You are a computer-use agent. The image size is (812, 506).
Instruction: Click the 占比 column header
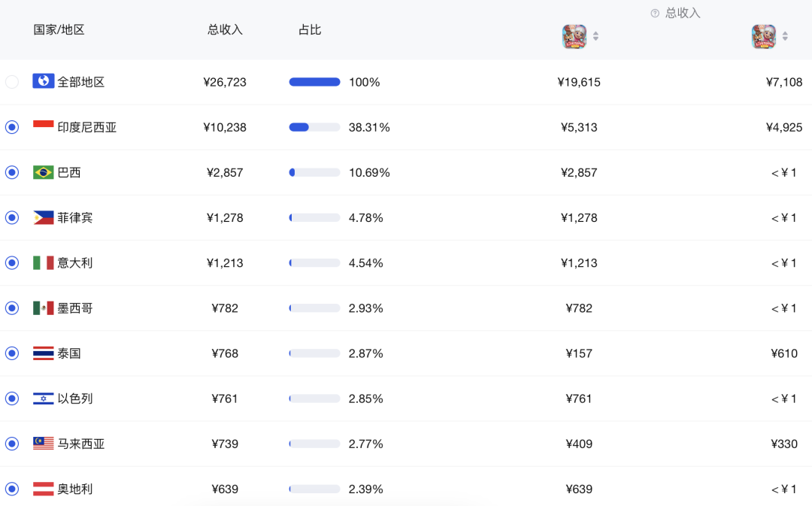click(x=310, y=30)
